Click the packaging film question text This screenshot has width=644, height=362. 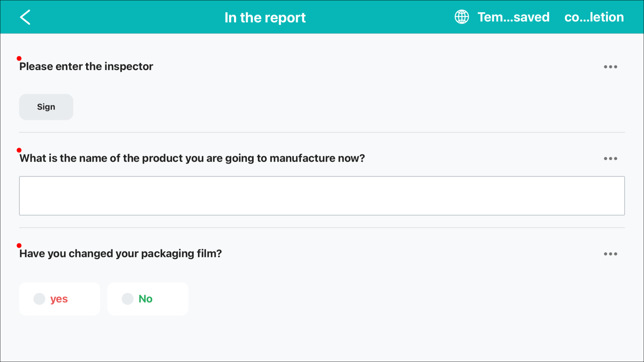click(x=120, y=254)
